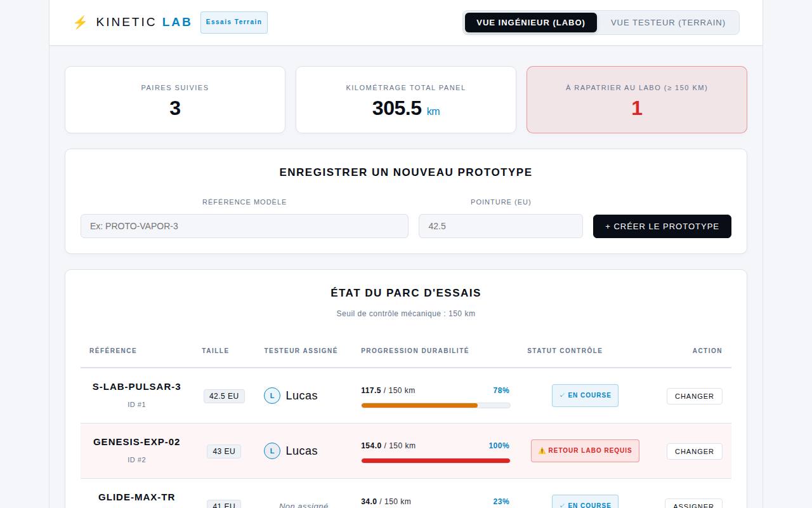Screen dimensions: 812x508
Task: Click the Seuil de contrôle mécanique note
Action: (x=406, y=314)
